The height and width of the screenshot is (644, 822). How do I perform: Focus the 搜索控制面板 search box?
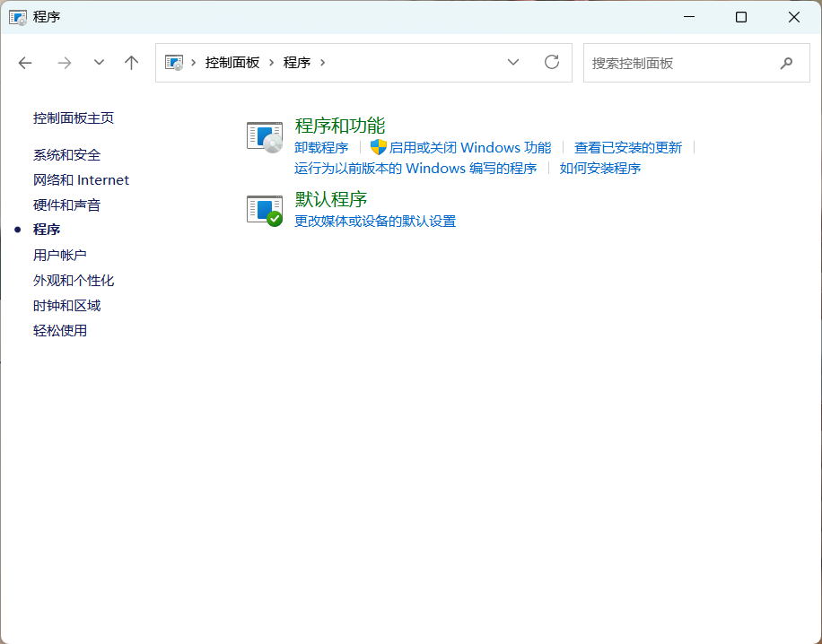click(696, 63)
